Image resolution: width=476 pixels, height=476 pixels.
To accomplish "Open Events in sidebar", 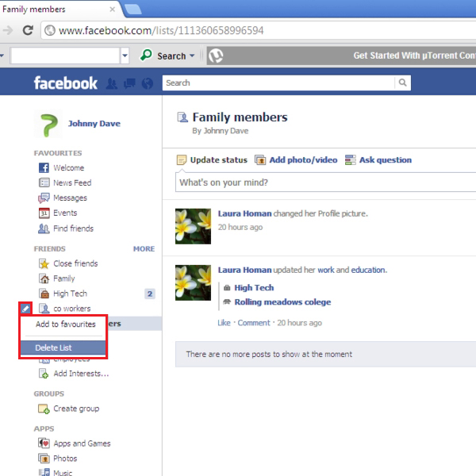I will (x=65, y=213).
